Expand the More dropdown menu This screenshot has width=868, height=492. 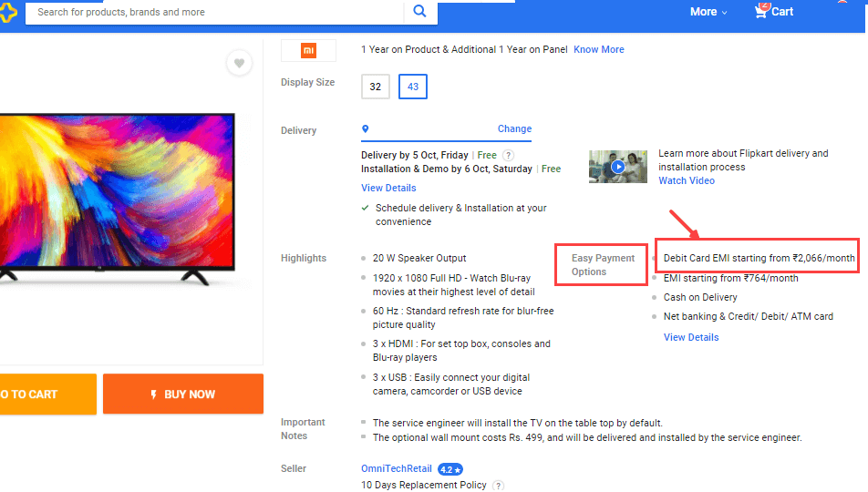[708, 12]
